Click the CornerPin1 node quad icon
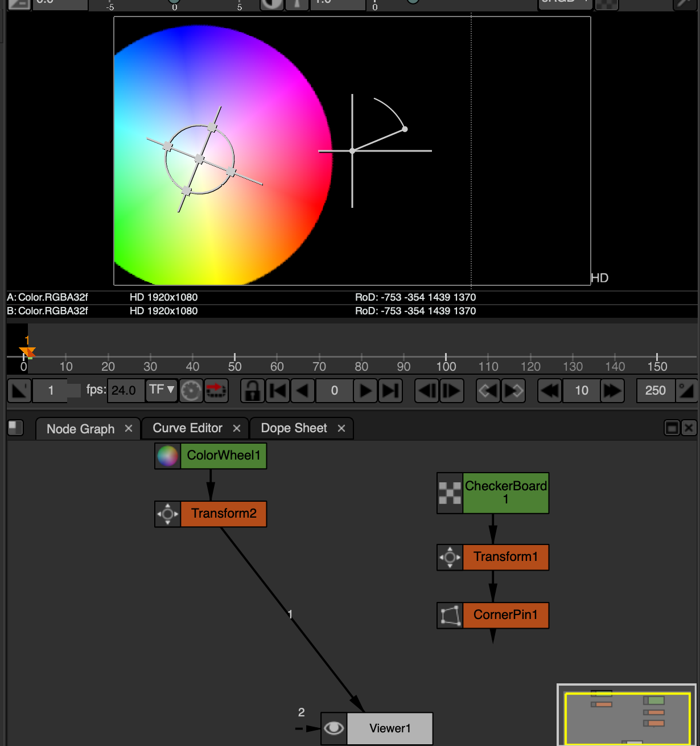Image resolution: width=700 pixels, height=746 pixels. (x=450, y=616)
